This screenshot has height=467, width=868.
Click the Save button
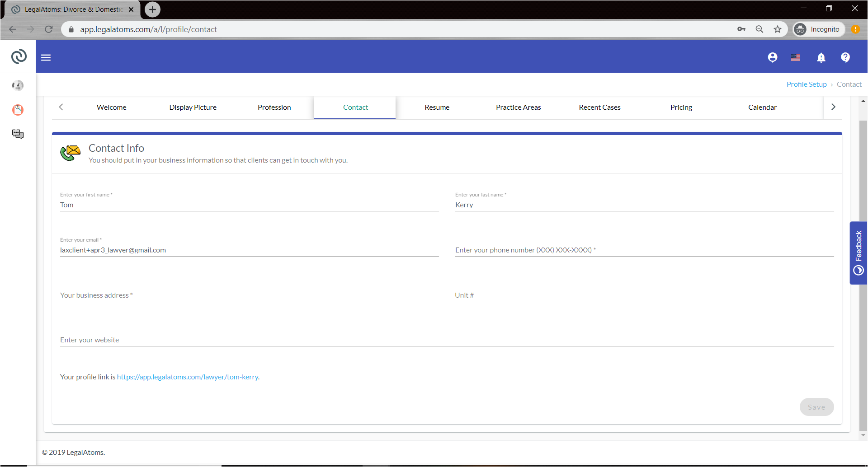(816, 407)
